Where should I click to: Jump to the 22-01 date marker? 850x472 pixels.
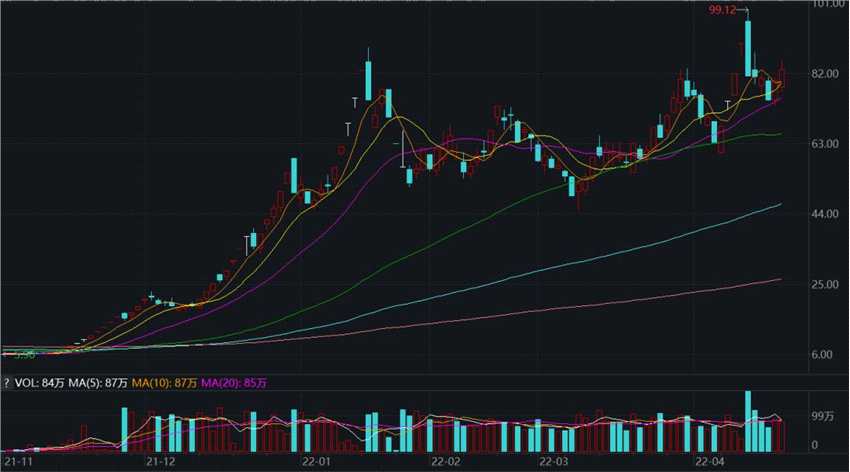316,462
